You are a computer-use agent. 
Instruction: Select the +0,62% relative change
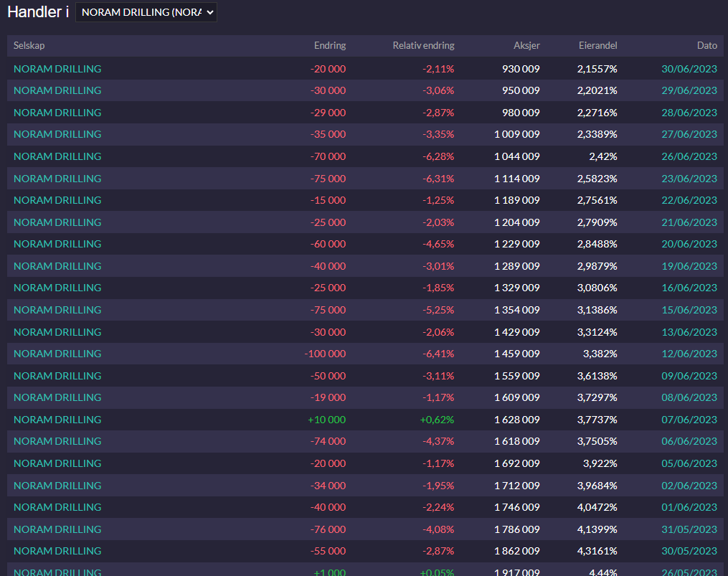coord(437,420)
